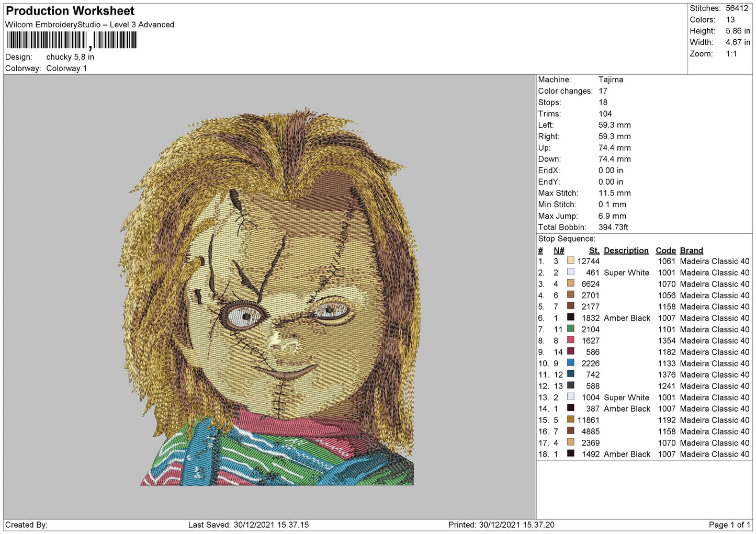Viewport: 756px width, 534px height.
Task: Select Min Stitch value 0.1 mm
Action: [x=612, y=204]
